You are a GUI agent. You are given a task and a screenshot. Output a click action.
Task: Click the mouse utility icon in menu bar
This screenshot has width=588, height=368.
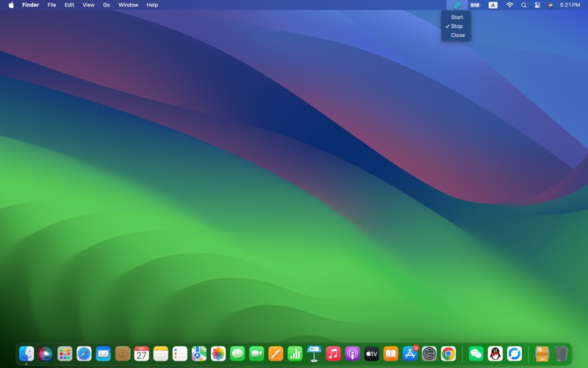(x=457, y=5)
